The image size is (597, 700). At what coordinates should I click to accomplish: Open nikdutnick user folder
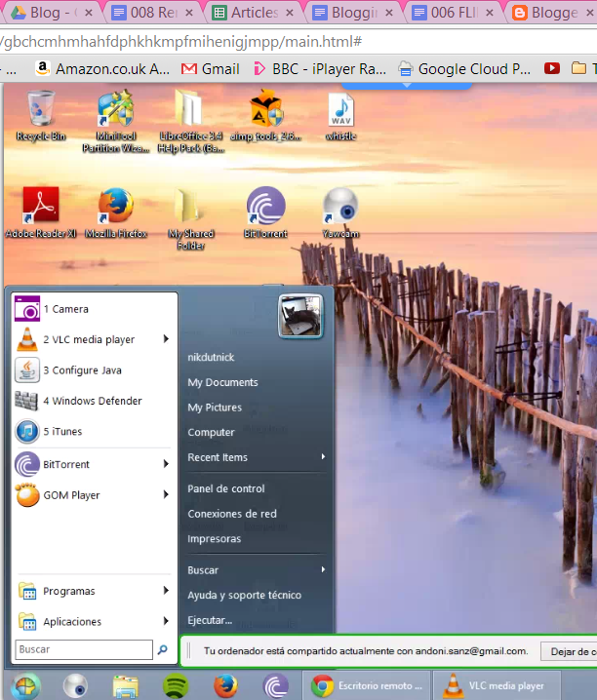pos(211,357)
